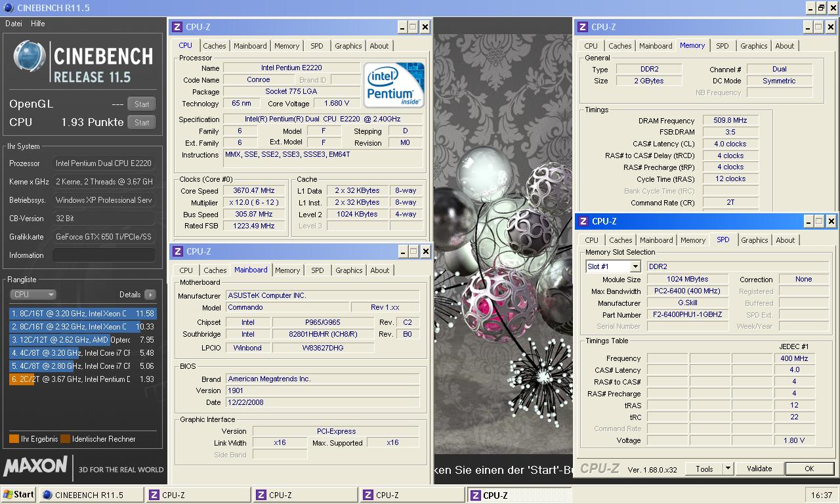Image resolution: width=840 pixels, height=504 pixels.
Task: Start the CPU benchmark
Action: coord(142,122)
